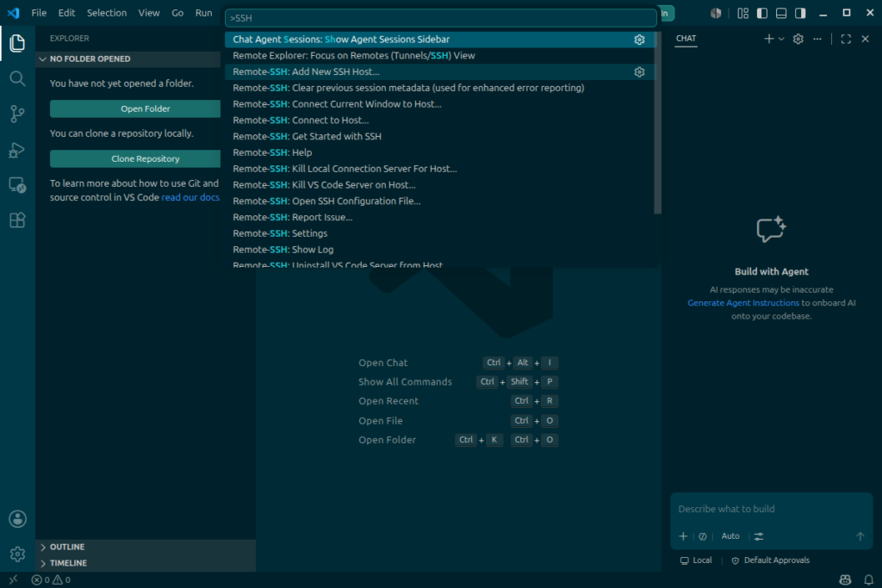
Task: Click the Copilot status icon in status bar
Action: 845,579
